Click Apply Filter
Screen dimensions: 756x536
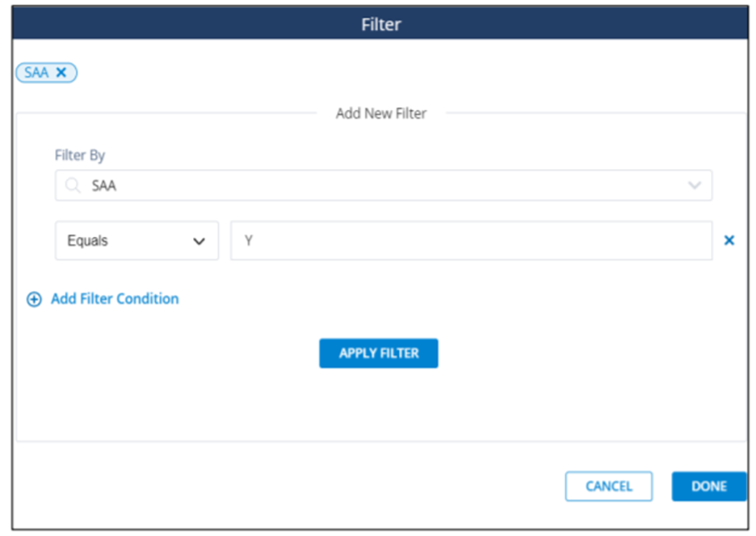pos(378,353)
